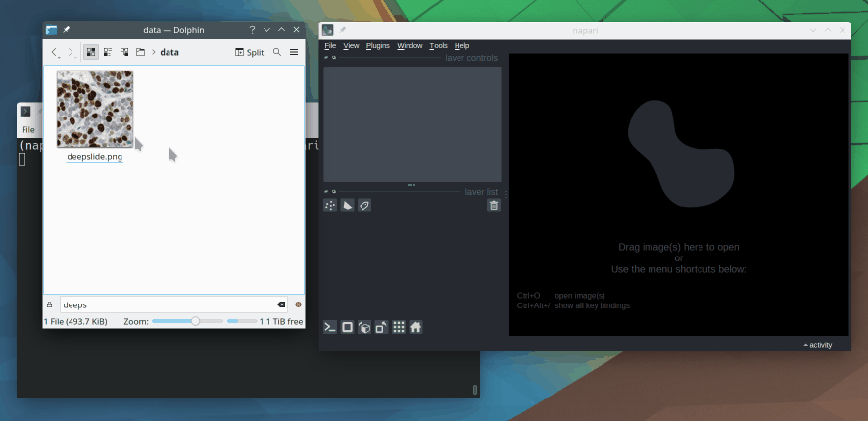
Task: Expand the activity panel in napari
Action: [817, 345]
